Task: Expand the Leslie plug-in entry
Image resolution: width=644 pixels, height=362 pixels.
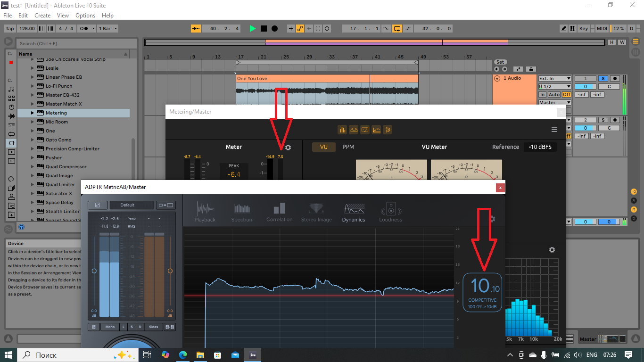Action: 33,68
